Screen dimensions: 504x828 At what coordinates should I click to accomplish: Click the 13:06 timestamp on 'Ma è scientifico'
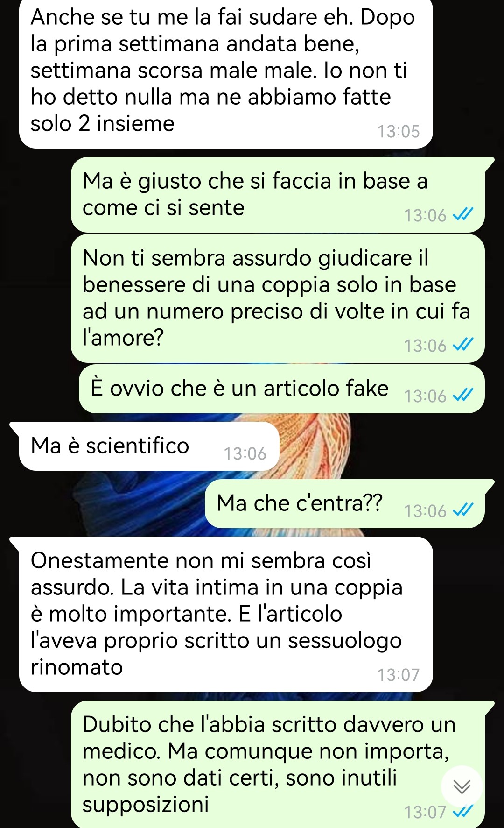tap(245, 453)
